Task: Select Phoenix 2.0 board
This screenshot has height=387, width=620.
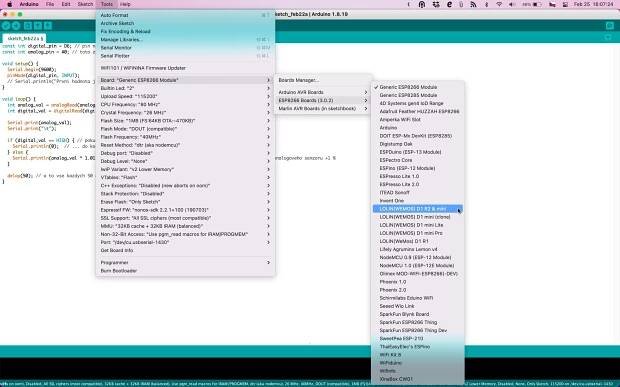Action: 418,290
